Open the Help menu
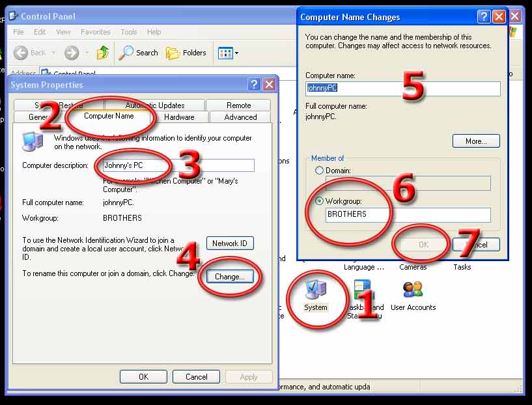Image resolution: width=532 pixels, height=405 pixels. coord(154,32)
